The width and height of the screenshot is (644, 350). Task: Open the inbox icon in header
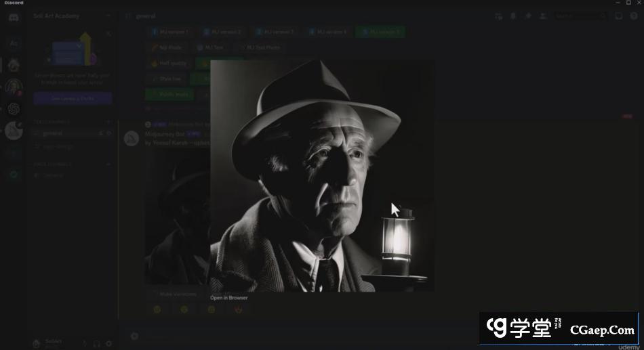(x=619, y=16)
